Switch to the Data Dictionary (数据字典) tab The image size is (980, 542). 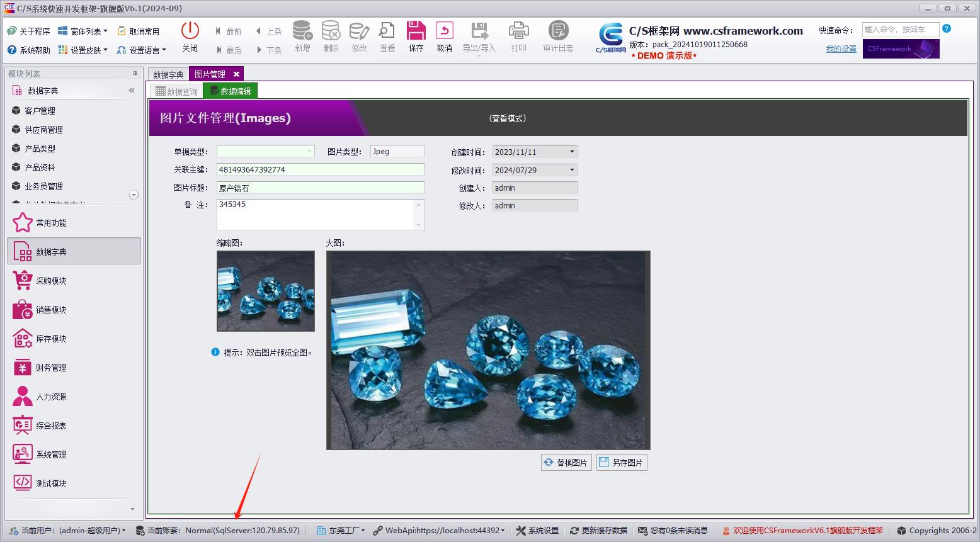[x=168, y=74]
